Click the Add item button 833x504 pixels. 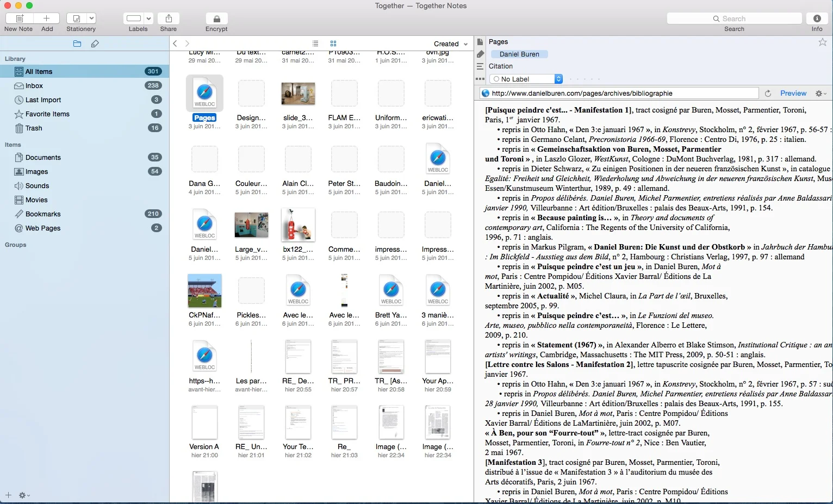47,18
